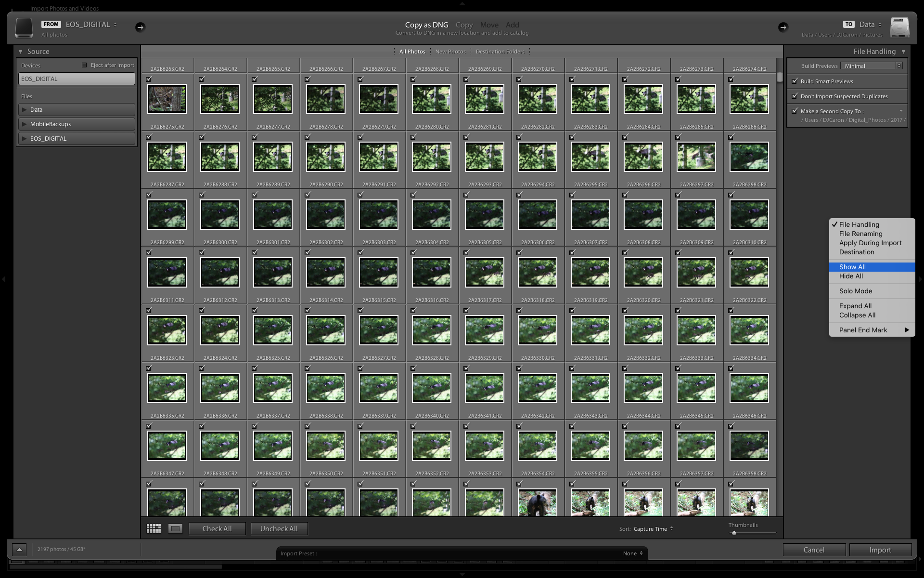Uncheck Don't Import Suspected Duplicates

pyautogui.click(x=795, y=96)
